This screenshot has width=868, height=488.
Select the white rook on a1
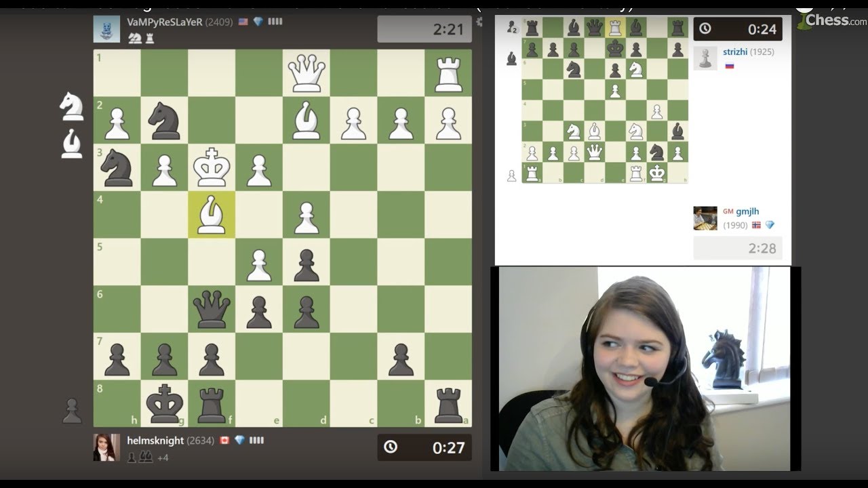click(448, 73)
